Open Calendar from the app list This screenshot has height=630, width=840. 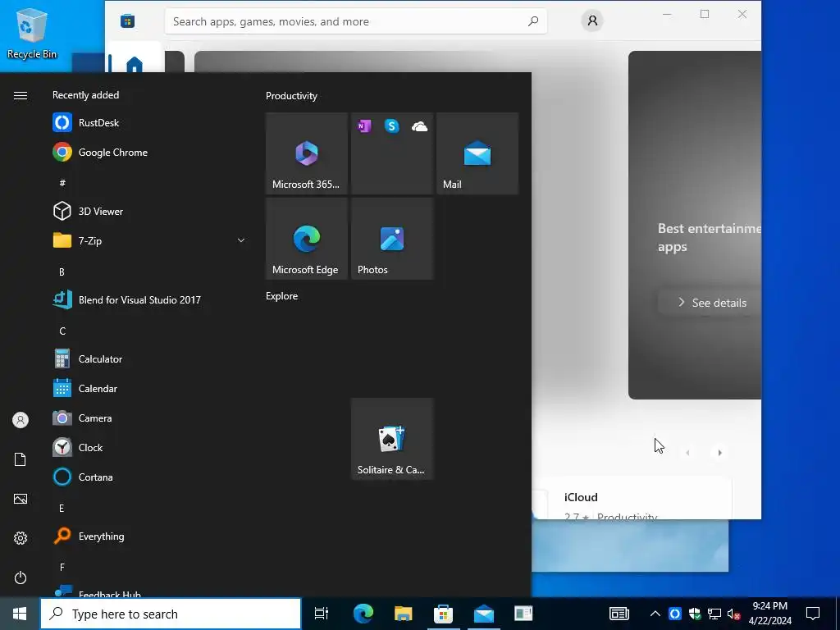click(149, 388)
